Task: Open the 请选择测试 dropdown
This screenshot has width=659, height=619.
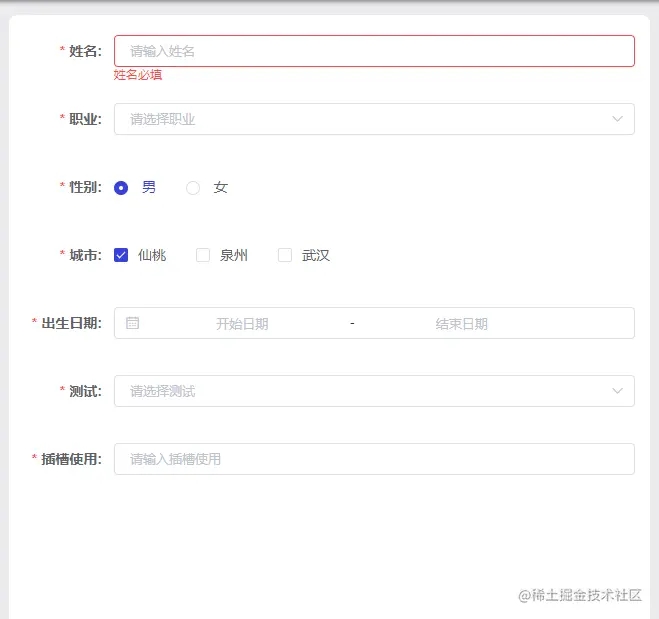Action: pos(374,391)
